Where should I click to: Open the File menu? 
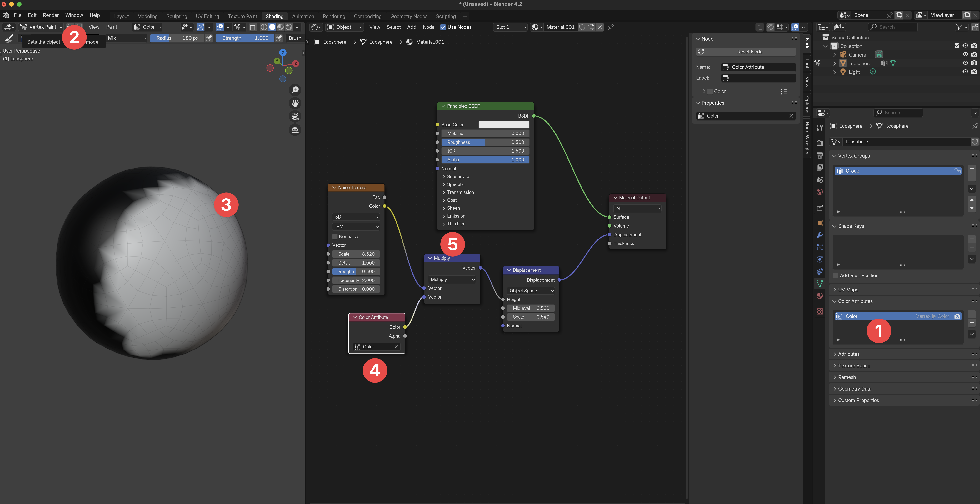point(17,15)
